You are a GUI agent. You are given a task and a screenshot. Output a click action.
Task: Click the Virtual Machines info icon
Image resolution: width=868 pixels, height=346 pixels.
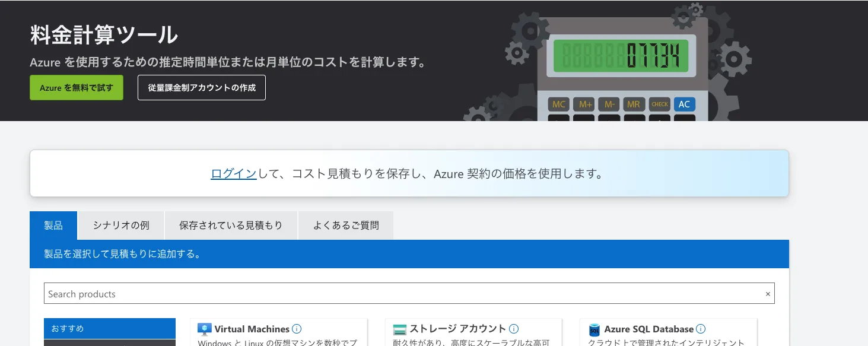tap(297, 329)
